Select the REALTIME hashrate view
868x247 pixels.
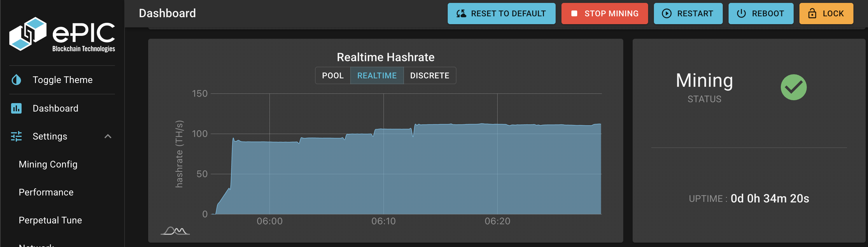[x=377, y=76]
